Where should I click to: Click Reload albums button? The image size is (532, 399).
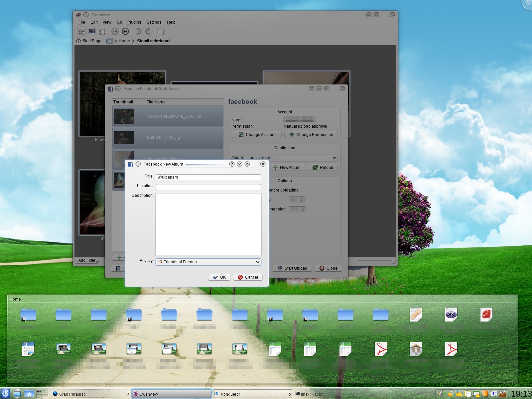click(x=323, y=168)
